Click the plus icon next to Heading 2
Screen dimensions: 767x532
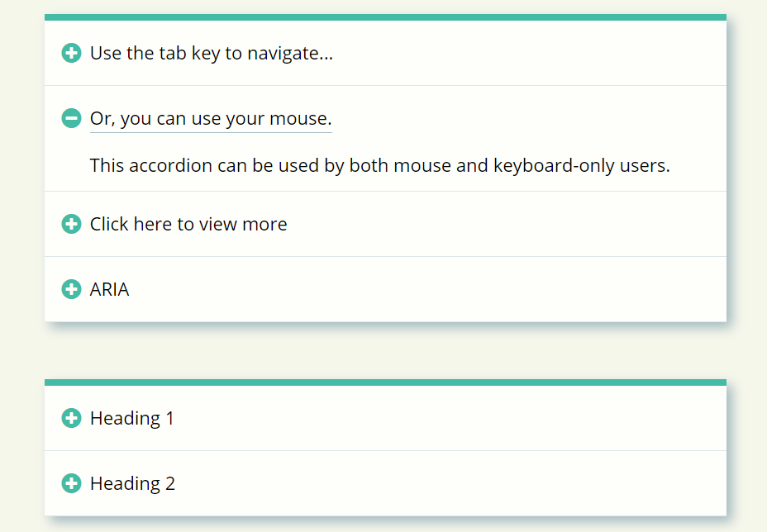click(x=72, y=483)
